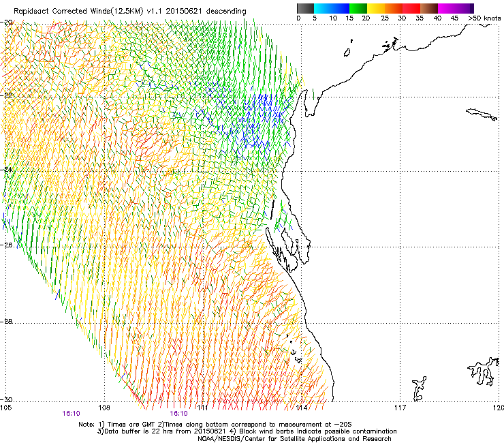Click the purple '16:10' time near longitude 111
Viewport: 504px width, 443px height.
tap(178, 414)
